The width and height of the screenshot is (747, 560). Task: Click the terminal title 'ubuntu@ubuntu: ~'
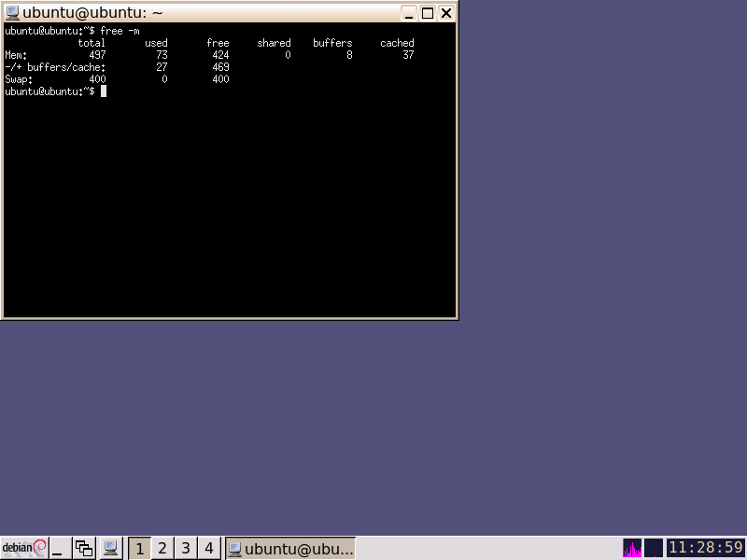pos(92,13)
